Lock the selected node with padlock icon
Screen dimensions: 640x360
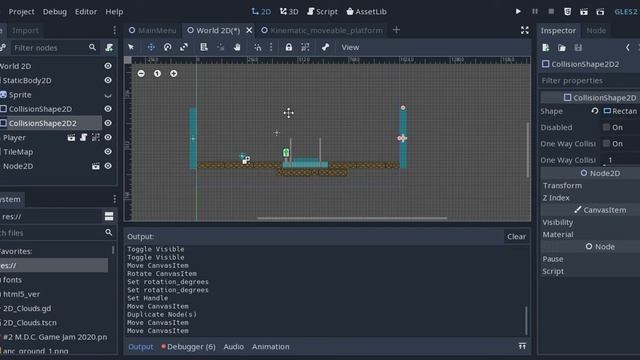(x=289, y=47)
